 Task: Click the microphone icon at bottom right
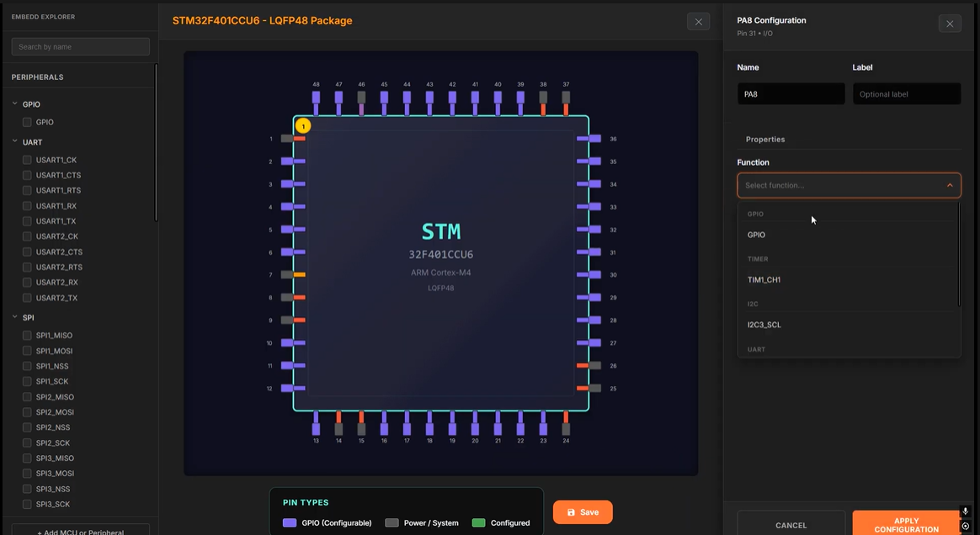coord(966,511)
